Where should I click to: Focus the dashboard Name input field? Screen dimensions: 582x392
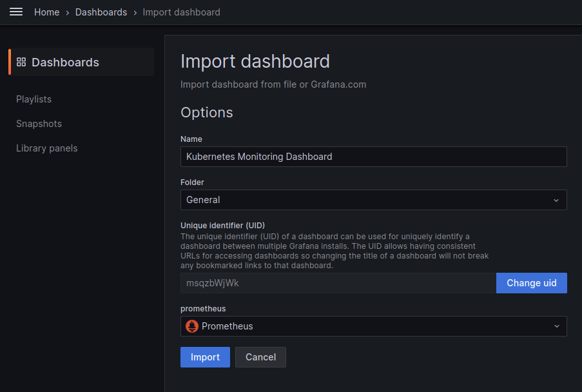coord(373,157)
